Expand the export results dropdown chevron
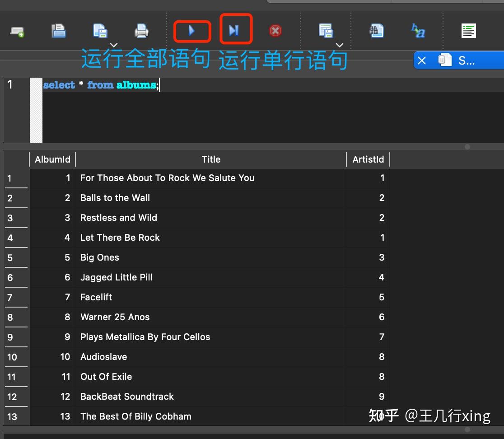Viewport: 504px width, 439px height. pos(339,45)
